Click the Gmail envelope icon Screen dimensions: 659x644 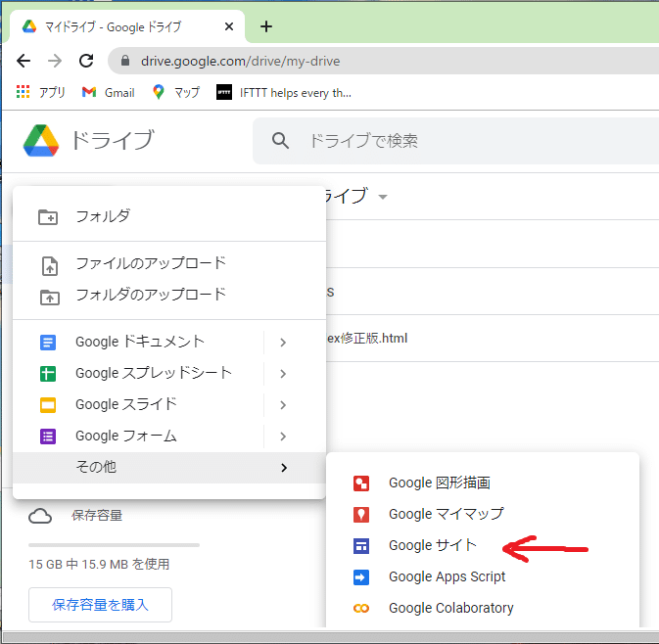89,92
